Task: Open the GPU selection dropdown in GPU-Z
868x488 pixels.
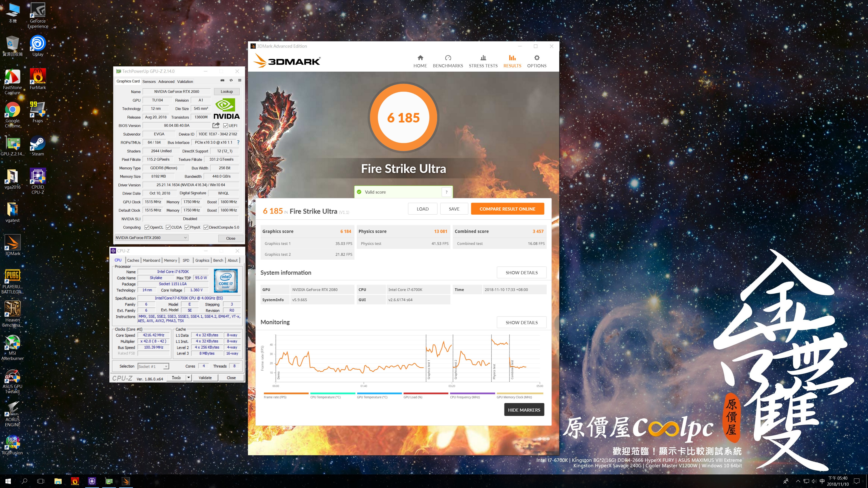Action: tap(151, 238)
